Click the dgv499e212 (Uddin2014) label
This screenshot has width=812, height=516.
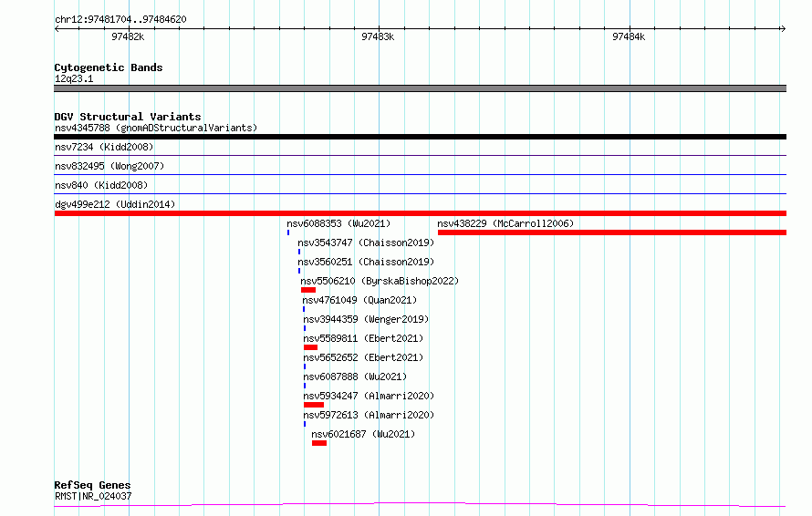(x=115, y=204)
